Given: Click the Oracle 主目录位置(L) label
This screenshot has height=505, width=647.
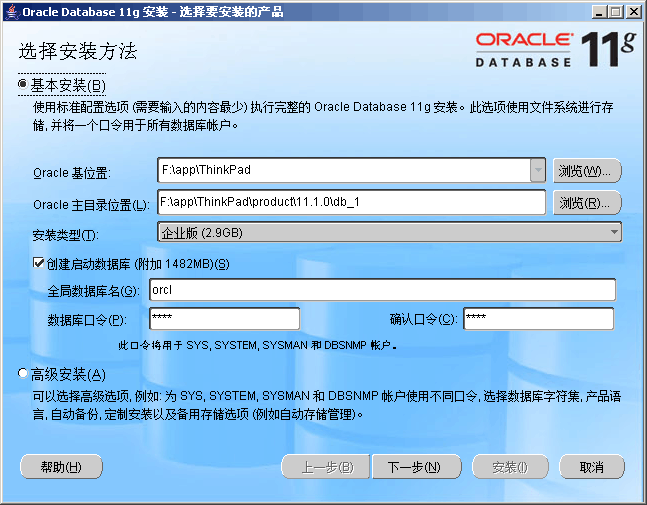Looking at the screenshot, I should coord(91,205).
